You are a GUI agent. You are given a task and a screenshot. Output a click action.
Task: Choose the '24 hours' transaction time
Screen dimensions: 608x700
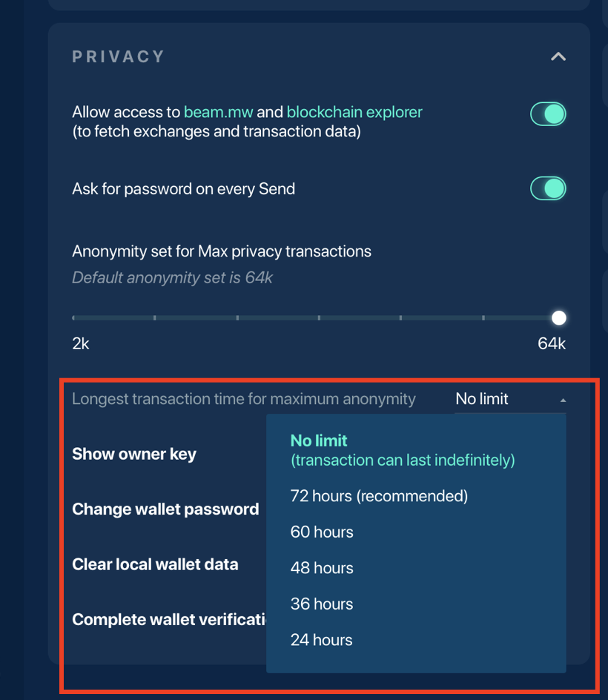321,639
